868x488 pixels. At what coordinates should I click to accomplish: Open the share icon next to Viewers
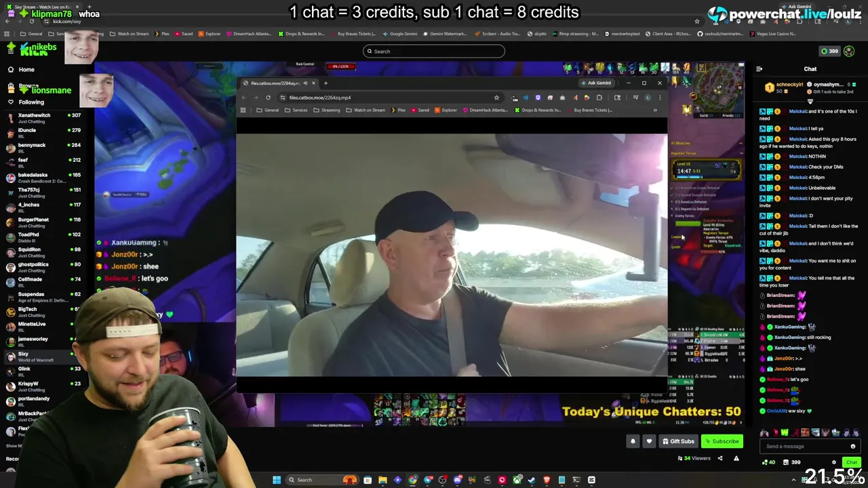click(x=720, y=458)
